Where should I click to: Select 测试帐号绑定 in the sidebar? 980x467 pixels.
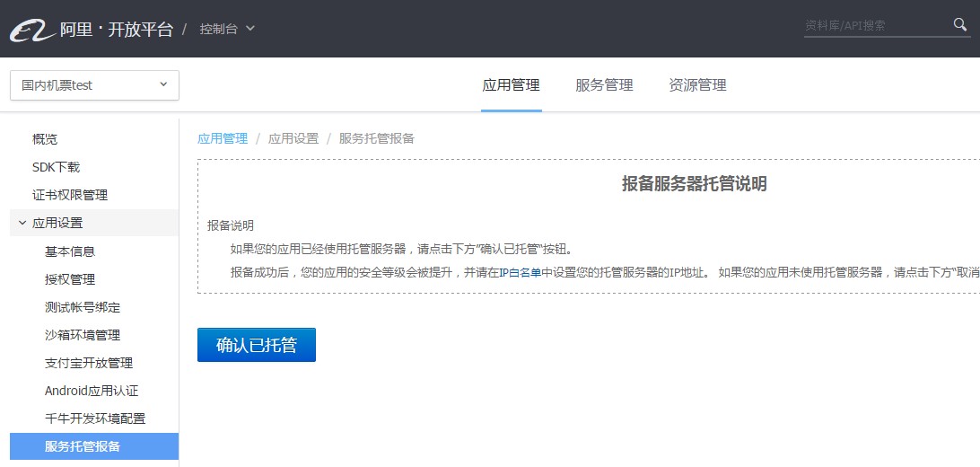pyautogui.click(x=83, y=307)
